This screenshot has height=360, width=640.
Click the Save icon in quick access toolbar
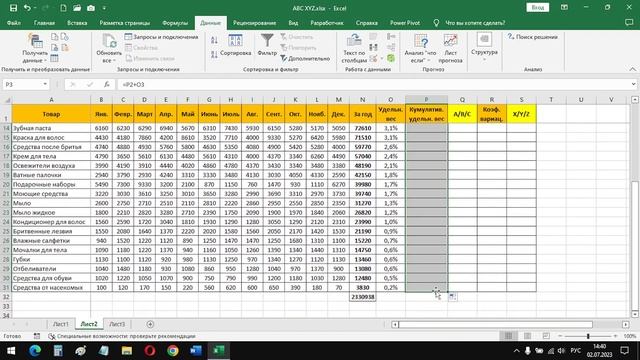pyautogui.click(x=13, y=8)
